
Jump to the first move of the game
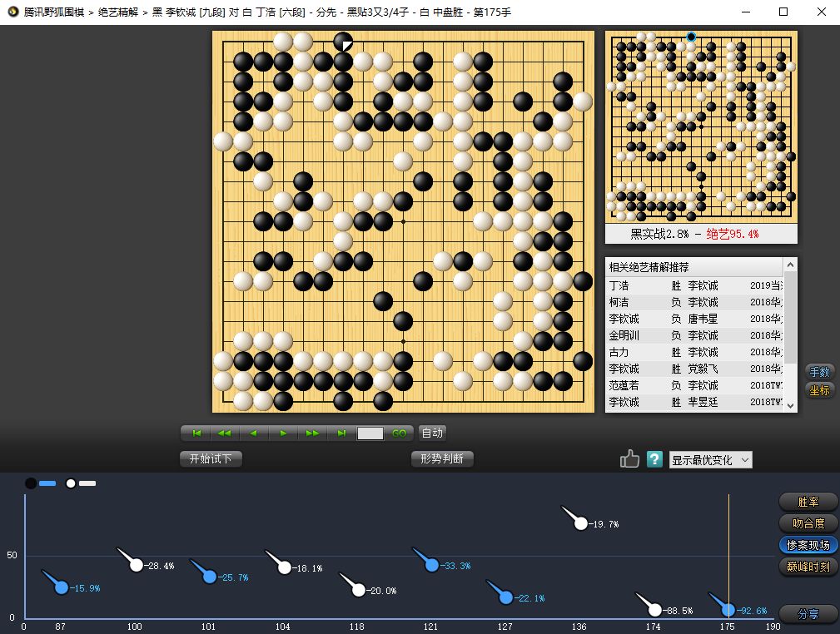tap(197, 433)
